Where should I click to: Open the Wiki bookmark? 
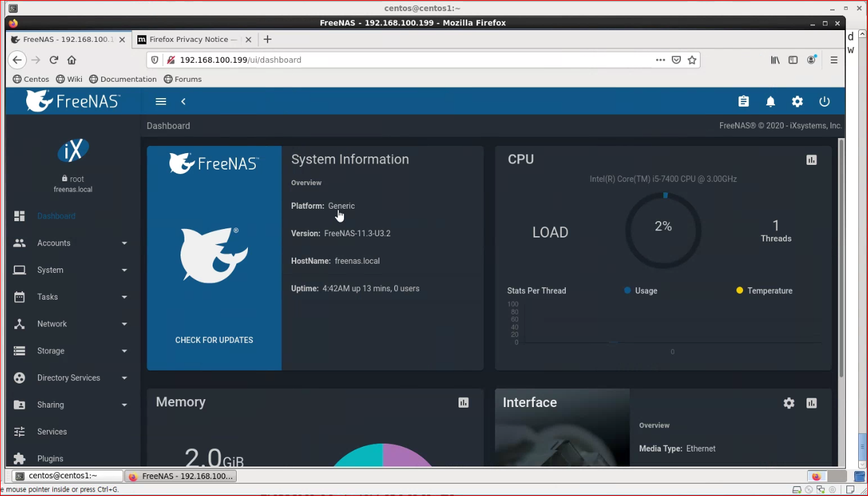pos(69,79)
